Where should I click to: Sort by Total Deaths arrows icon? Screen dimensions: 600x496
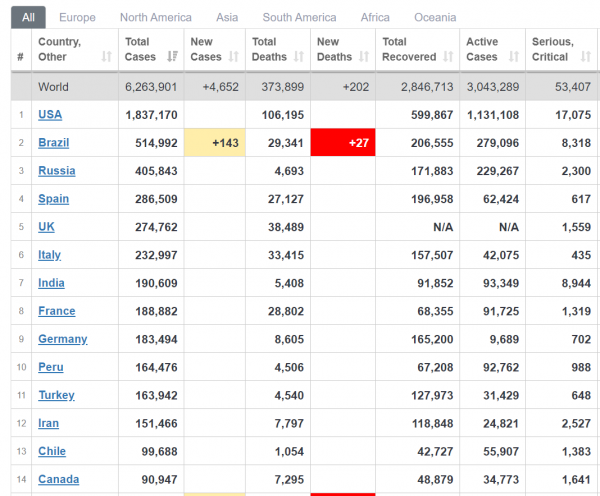299,57
